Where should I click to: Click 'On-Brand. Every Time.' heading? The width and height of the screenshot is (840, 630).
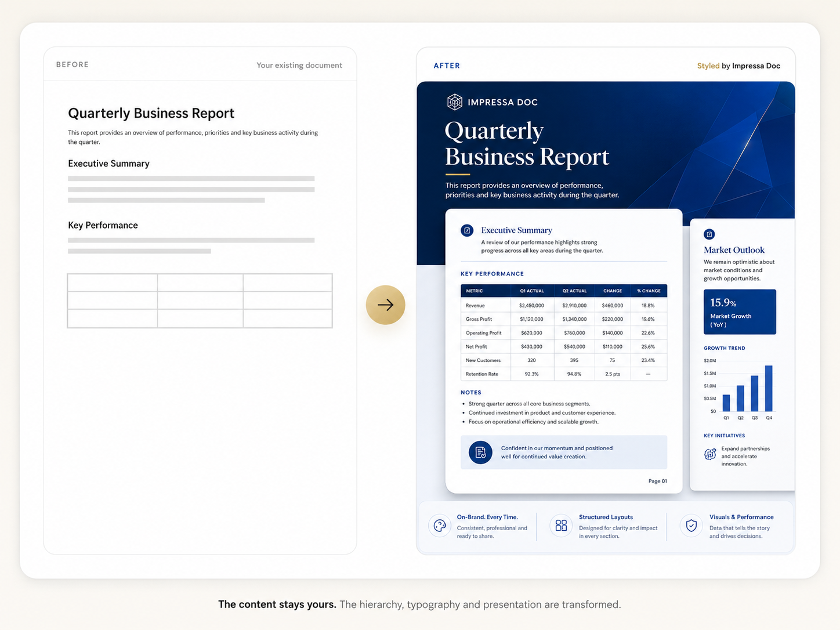pyautogui.click(x=487, y=517)
